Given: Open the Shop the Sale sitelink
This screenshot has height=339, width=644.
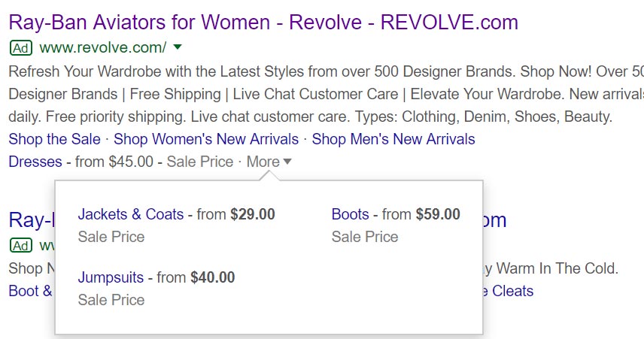Looking at the screenshot, I should [54, 139].
